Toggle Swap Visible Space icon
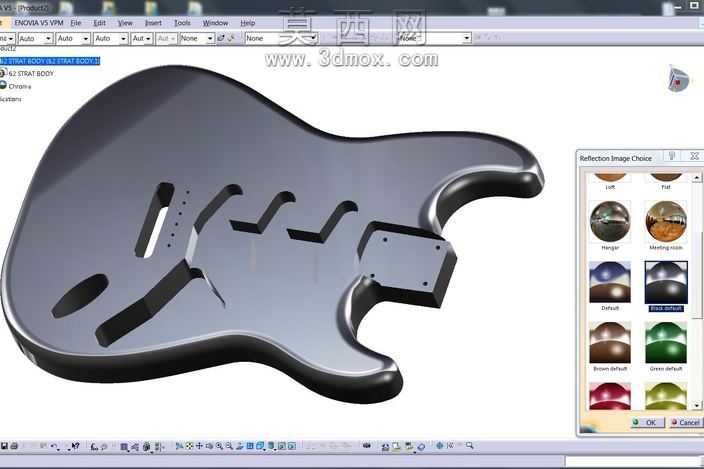 click(292, 446)
